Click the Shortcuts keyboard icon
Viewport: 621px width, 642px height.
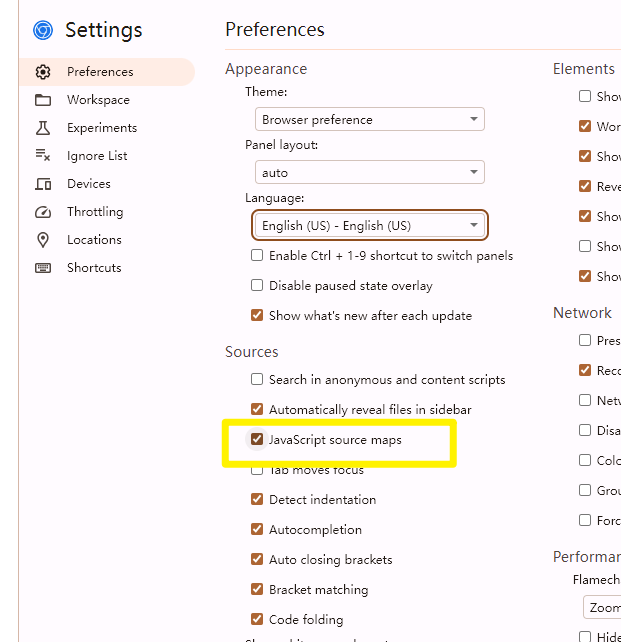[43, 268]
